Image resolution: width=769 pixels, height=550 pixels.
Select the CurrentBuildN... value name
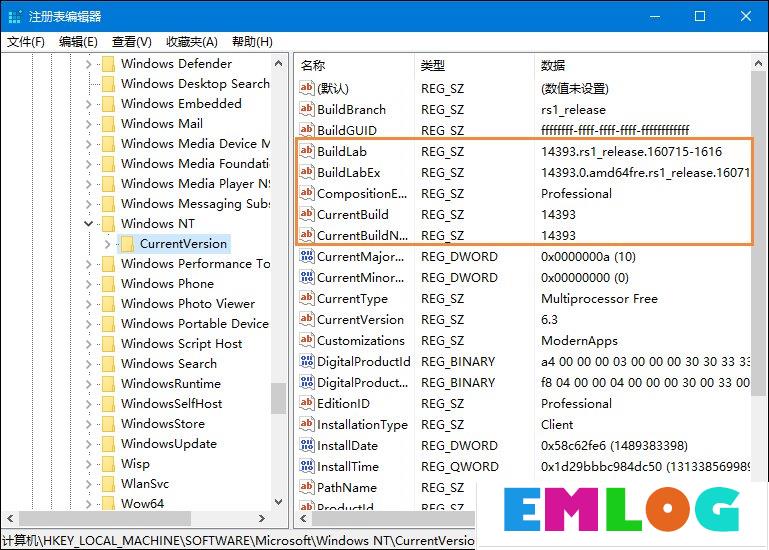point(362,236)
